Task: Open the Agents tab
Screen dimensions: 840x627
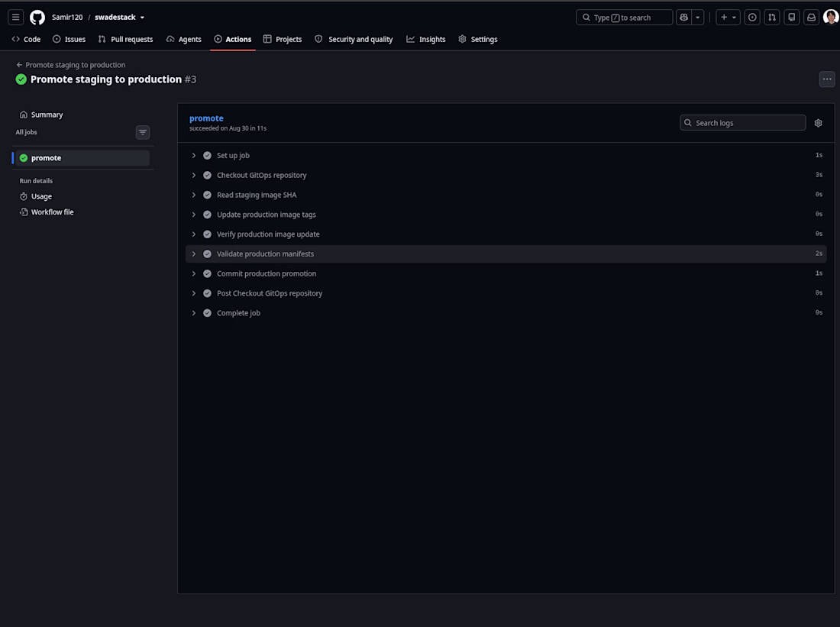Action: (184, 39)
